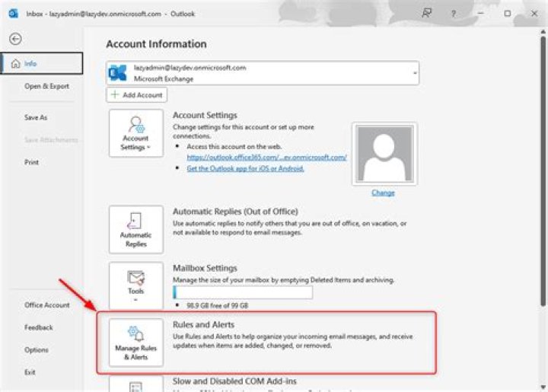The image size is (548, 392).
Task: Click Change link under profile photo
Action: click(x=383, y=193)
